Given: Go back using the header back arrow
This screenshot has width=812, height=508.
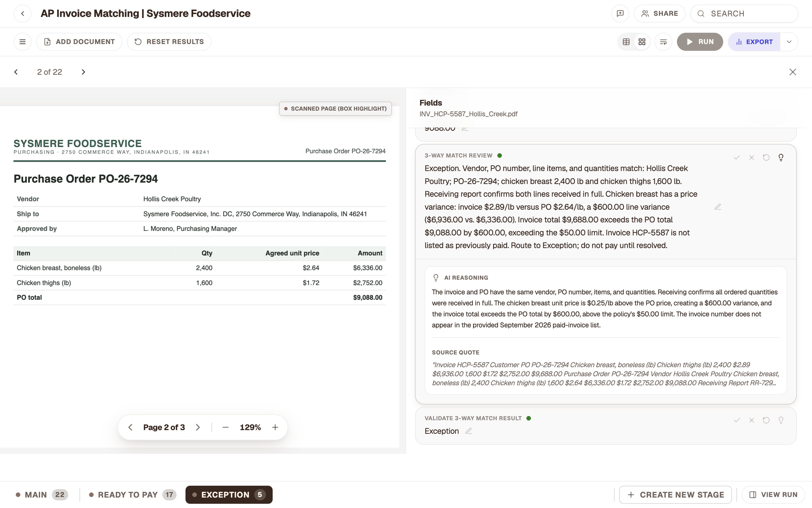Looking at the screenshot, I should [23, 14].
